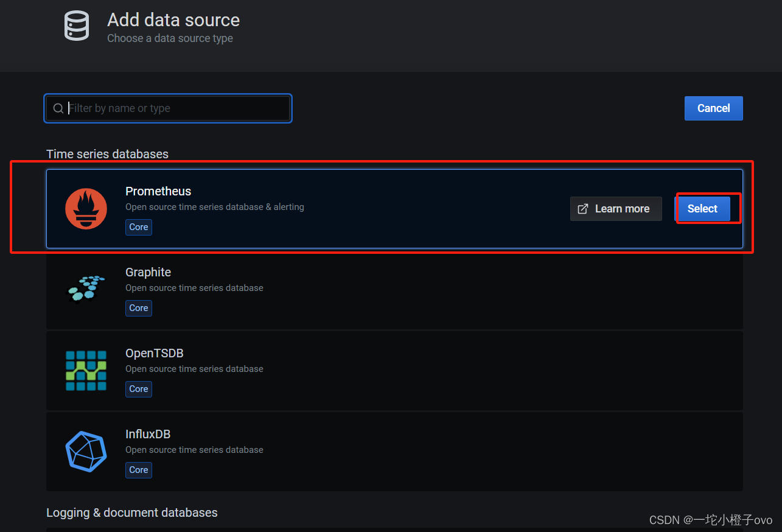Click the database icon beside Add data source
The width and height of the screenshot is (782, 532).
(x=77, y=26)
